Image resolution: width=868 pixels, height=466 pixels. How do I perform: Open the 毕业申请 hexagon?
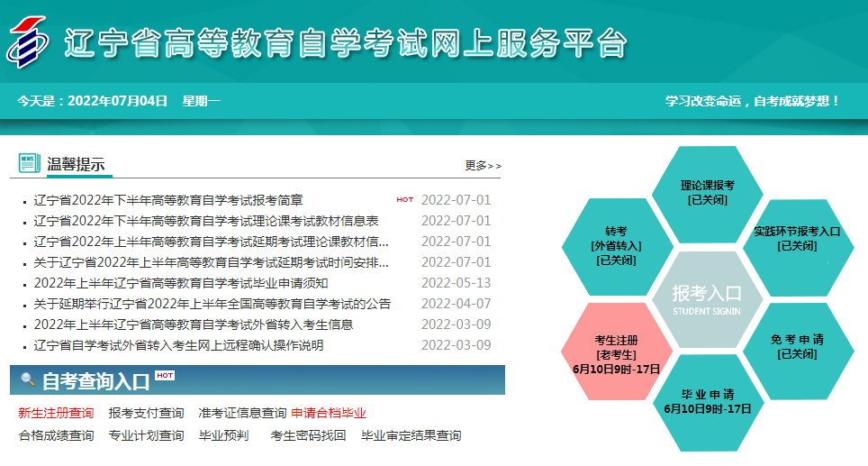coord(707,402)
